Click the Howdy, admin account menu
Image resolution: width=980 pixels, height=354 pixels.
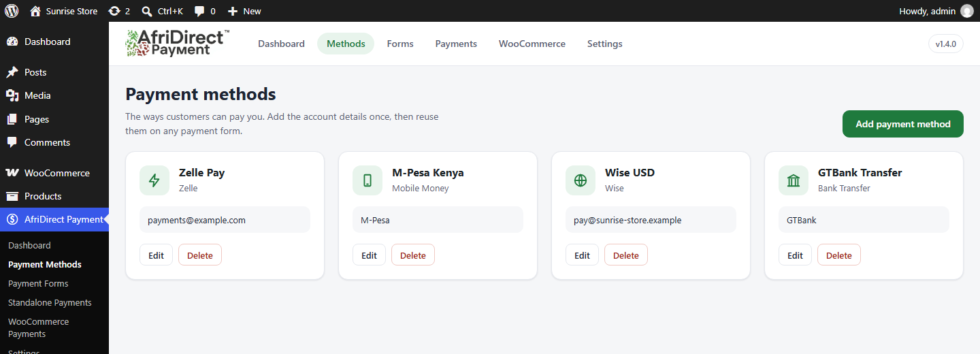(936, 11)
